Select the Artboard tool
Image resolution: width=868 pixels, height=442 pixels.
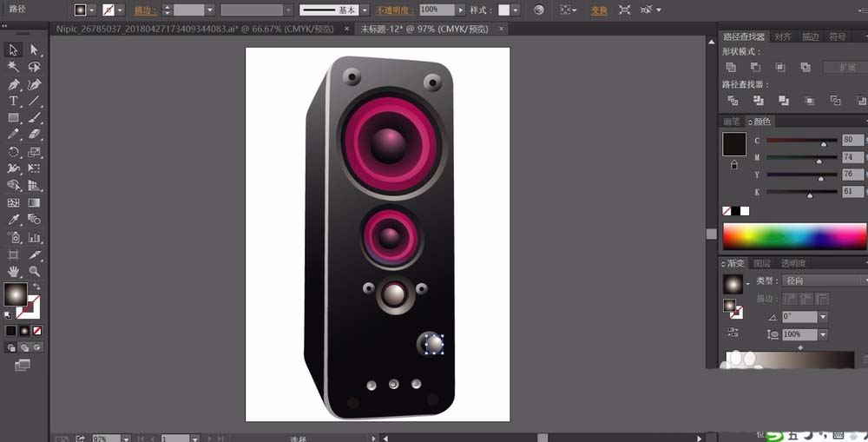(x=13, y=254)
